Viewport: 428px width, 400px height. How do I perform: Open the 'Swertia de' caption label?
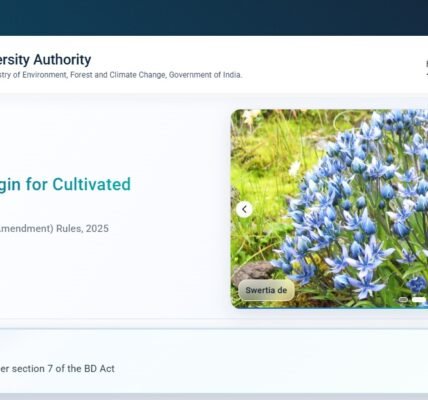point(266,290)
